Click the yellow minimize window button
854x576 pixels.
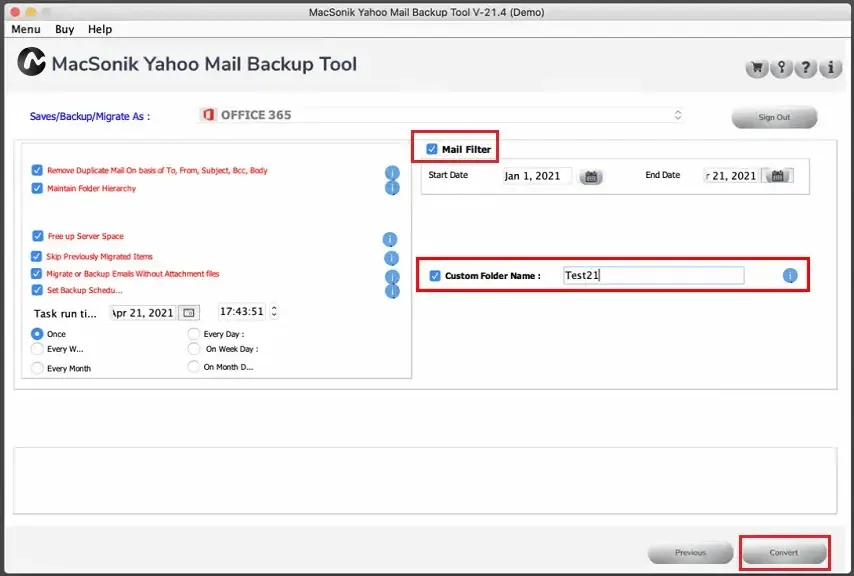tap(30, 11)
